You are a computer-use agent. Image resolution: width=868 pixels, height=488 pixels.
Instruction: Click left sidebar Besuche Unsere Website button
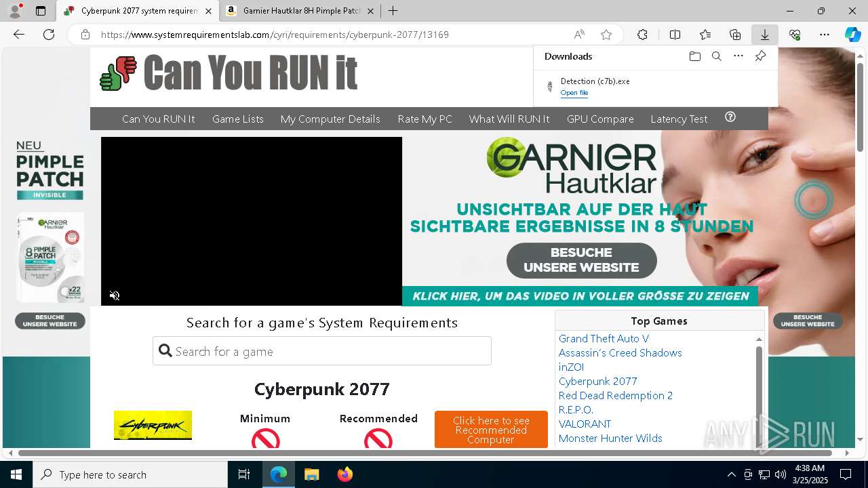(x=50, y=321)
